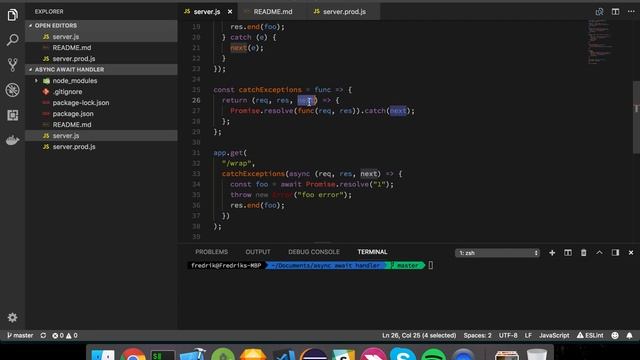640x360 pixels.
Task: Select server.js under Open Editors
Action: pyautogui.click(x=102, y=37)
